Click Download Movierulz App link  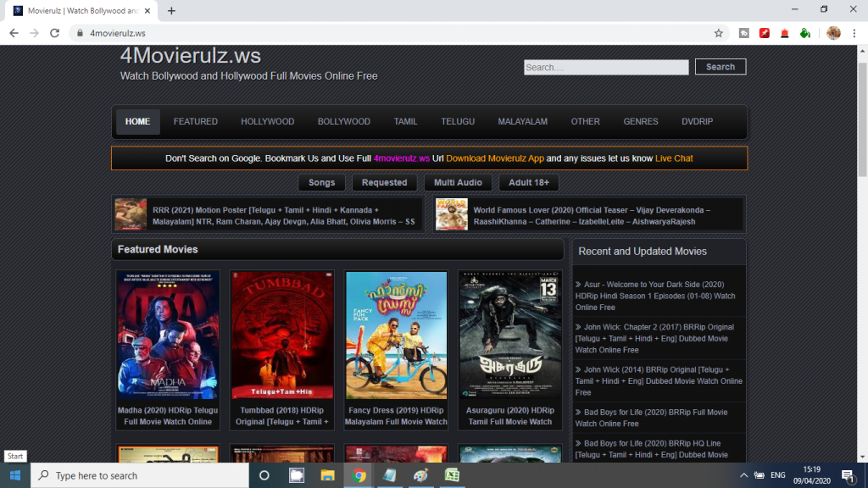click(x=495, y=158)
